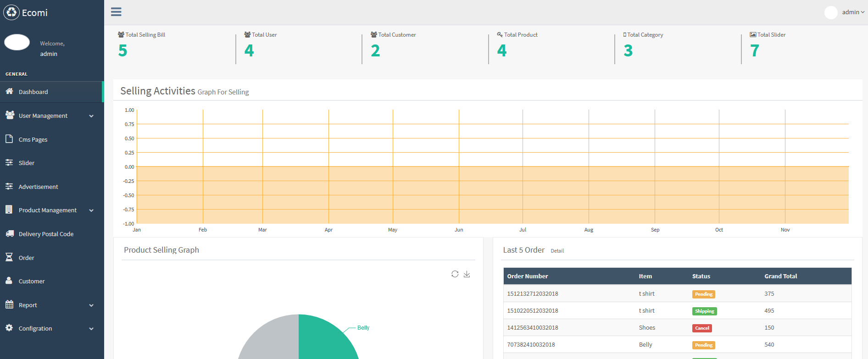Click the Shoes item cell

[647, 328]
